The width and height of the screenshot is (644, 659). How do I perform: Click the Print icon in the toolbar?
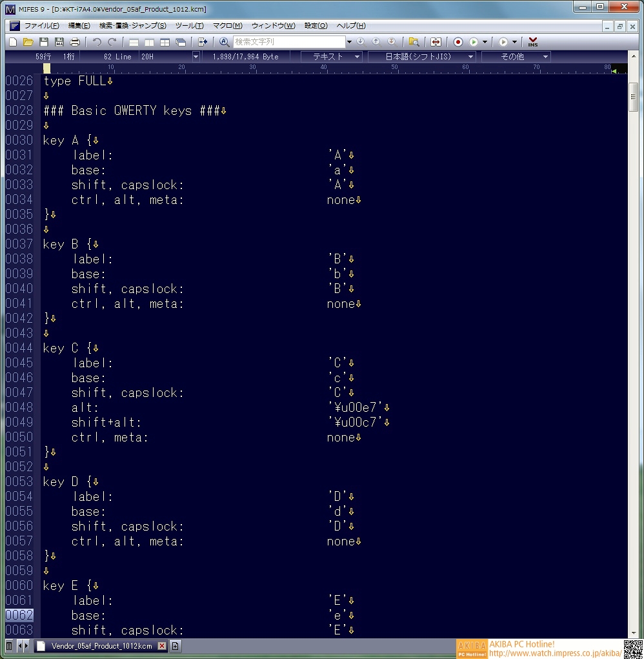point(75,42)
